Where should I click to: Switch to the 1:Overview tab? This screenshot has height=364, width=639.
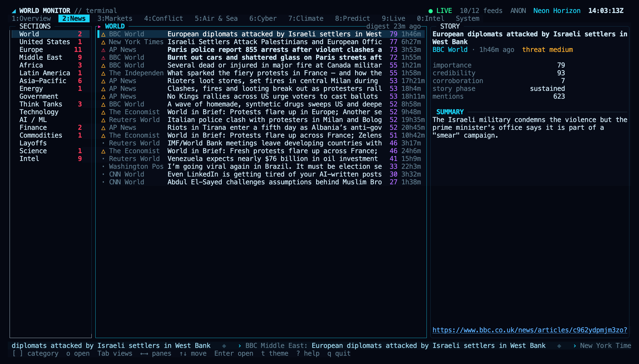click(31, 18)
